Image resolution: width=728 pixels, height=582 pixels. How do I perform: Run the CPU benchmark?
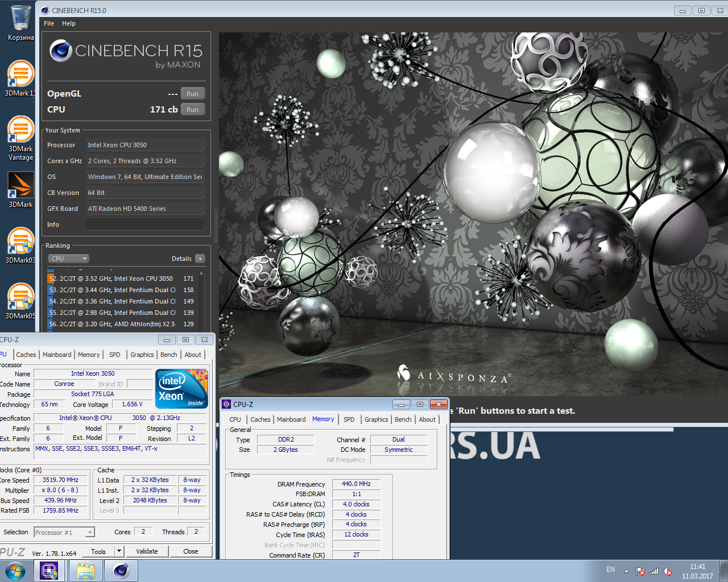click(193, 110)
